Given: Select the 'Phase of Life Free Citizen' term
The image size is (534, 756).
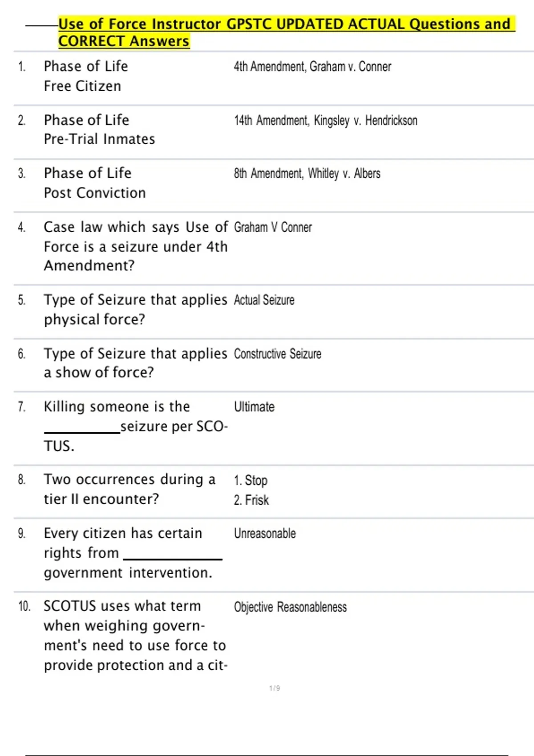Looking at the screenshot, I should tap(85, 76).
